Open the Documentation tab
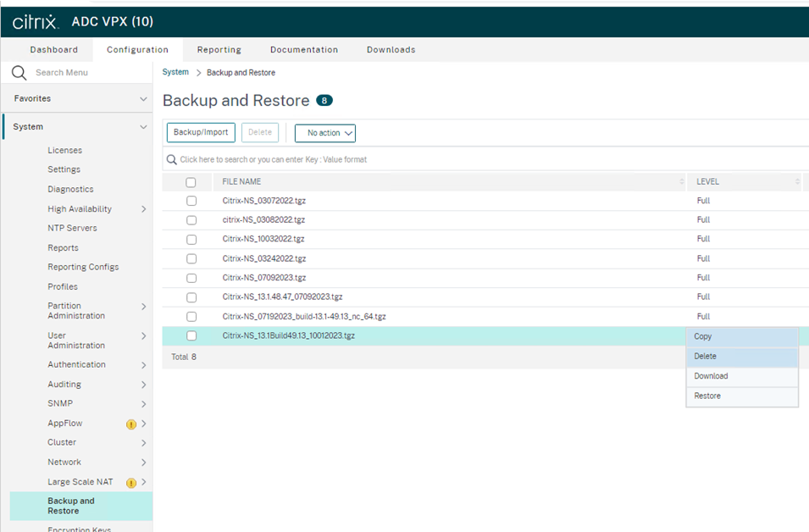The image size is (809, 532). click(304, 50)
